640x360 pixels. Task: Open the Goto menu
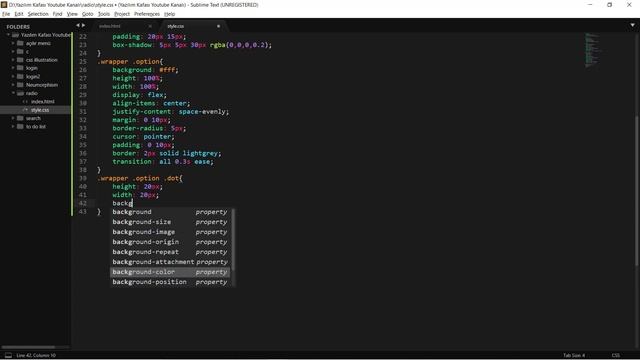coord(87,14)
